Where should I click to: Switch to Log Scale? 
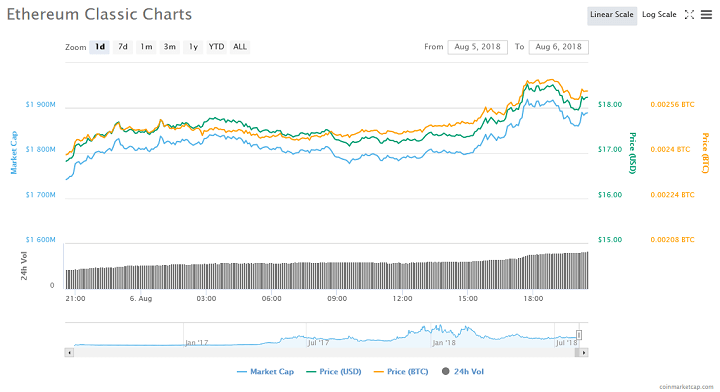(659, 15)
